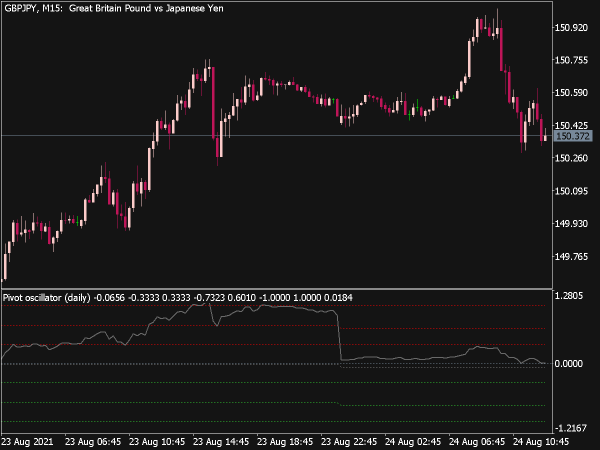
Task: Click the oscillator value 0.6010
Action: click(241, 298)
